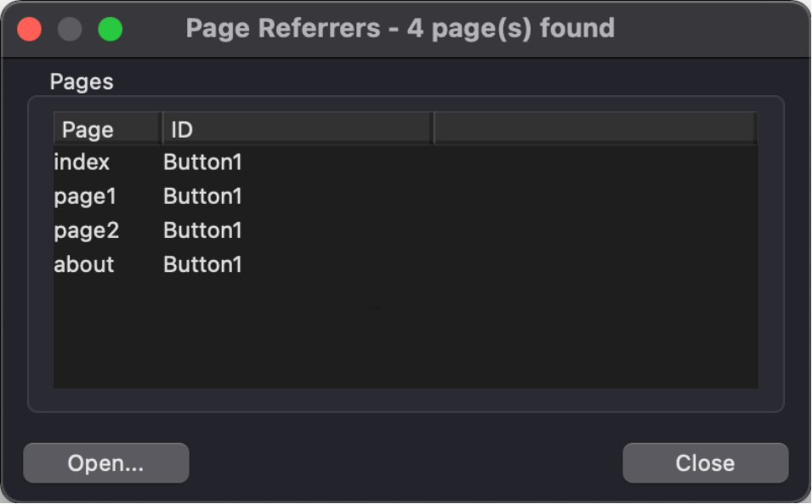812x504 pixels.
Task: Select the about page row
Action: (x=406, y=265)
